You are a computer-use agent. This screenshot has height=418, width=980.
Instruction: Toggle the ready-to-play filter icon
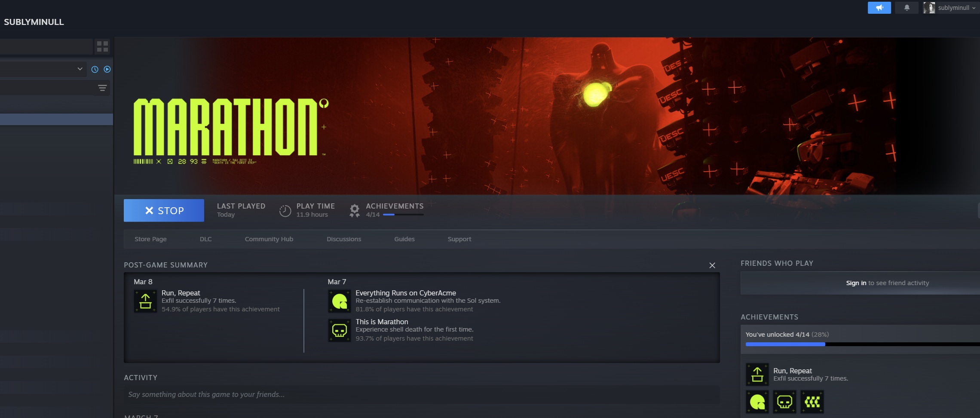(107, 69)
